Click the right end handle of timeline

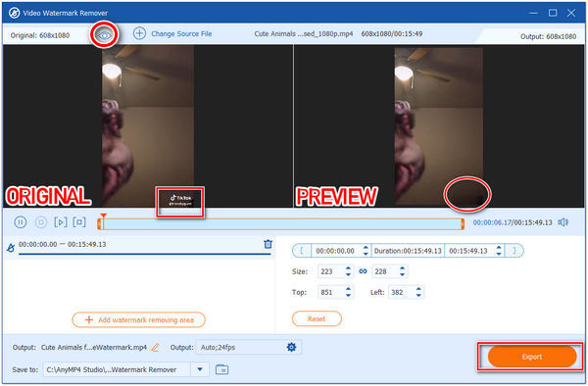click(463, 224)
